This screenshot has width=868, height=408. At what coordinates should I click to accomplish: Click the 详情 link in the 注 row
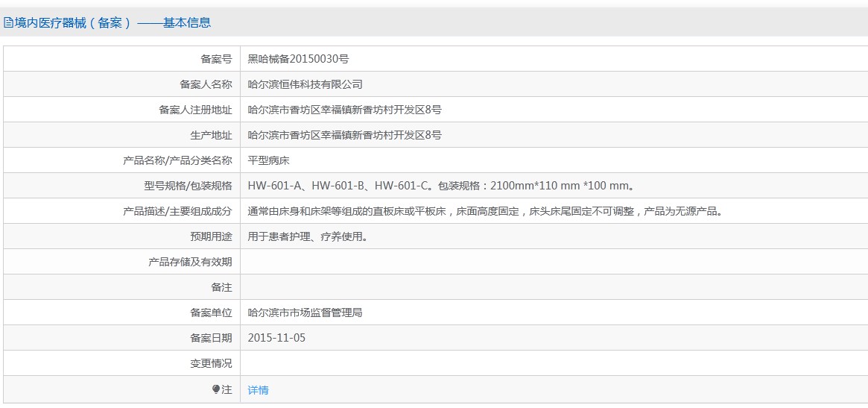coord(258,390)
